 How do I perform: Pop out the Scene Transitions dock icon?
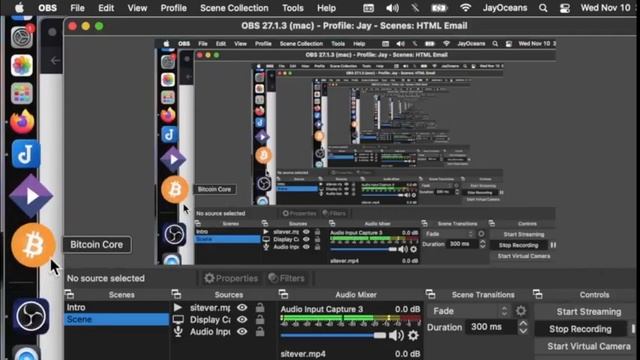click(x=430, y=294)
